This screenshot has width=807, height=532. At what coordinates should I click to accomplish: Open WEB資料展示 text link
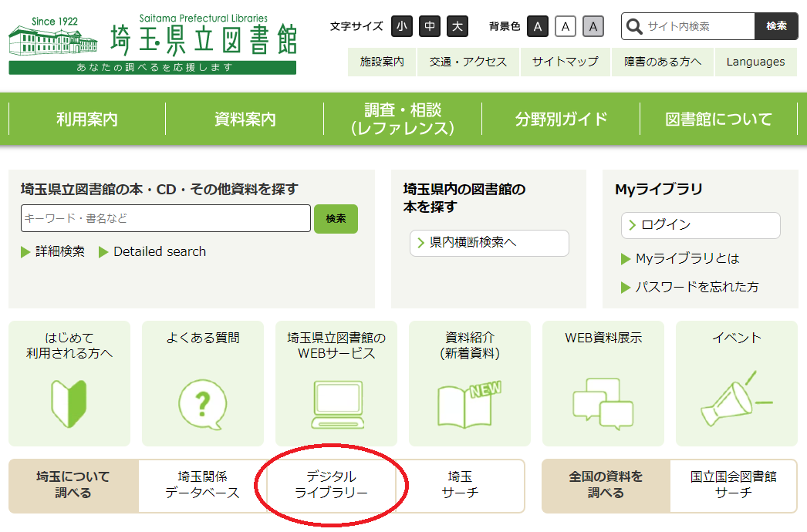(603, 338)
